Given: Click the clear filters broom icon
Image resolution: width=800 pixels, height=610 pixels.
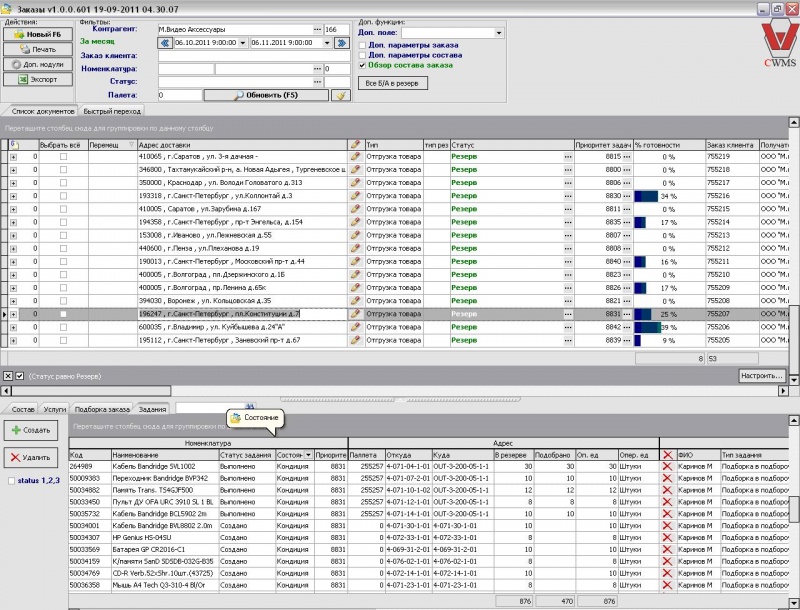Looking at the screenshot, I should (340, 95).
